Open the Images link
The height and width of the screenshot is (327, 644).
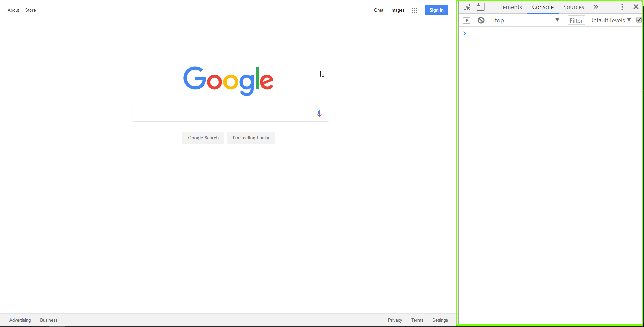[x=397, y=10]
